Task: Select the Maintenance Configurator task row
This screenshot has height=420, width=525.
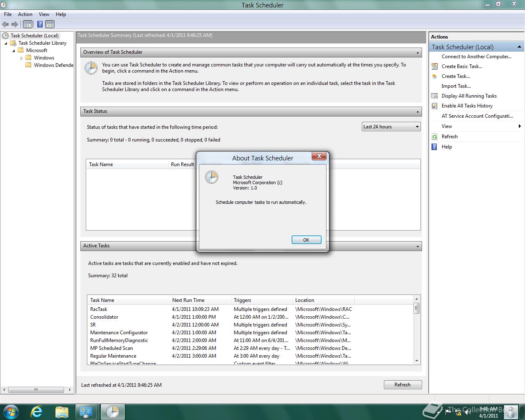Action: point(250,333)
